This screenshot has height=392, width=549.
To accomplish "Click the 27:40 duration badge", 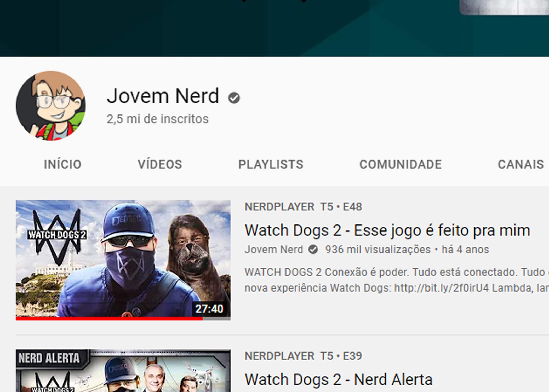I will point(209,309).
